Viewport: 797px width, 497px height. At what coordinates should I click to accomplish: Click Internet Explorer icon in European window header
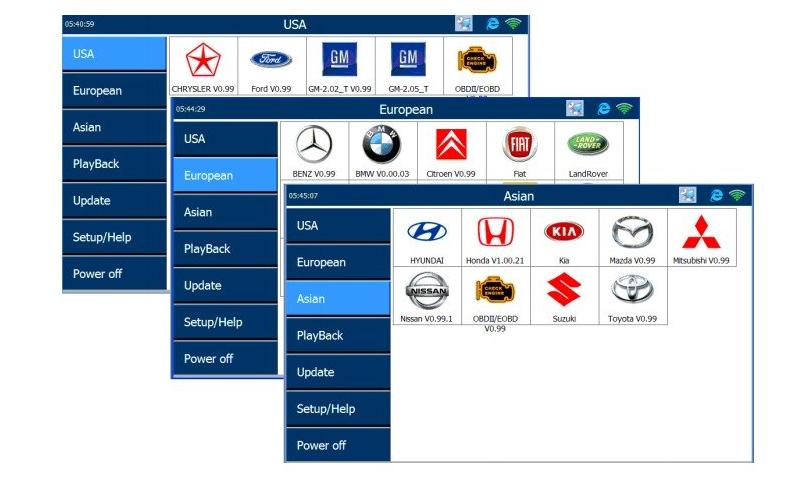point(603,109)
